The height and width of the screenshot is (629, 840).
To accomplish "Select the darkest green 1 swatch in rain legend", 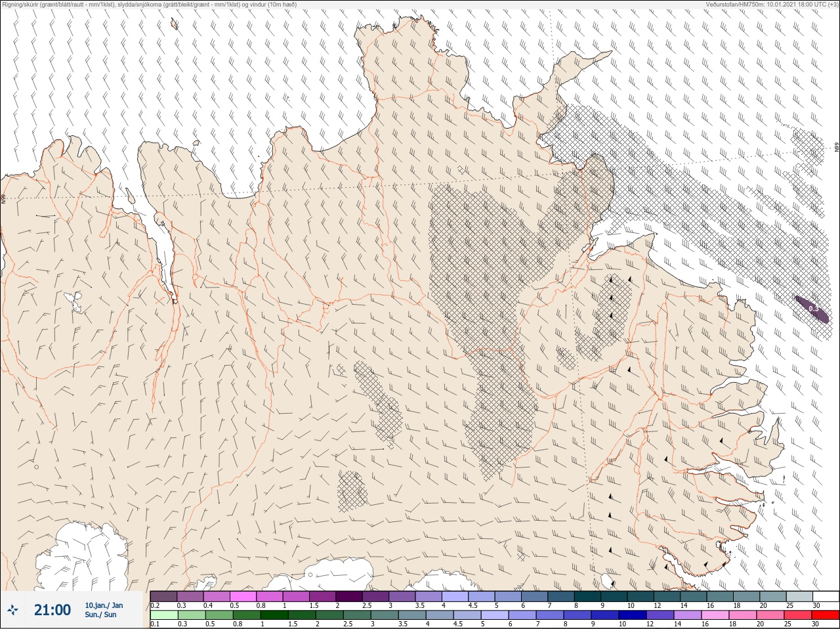I will pyautogui.click(x=274, y=615).
